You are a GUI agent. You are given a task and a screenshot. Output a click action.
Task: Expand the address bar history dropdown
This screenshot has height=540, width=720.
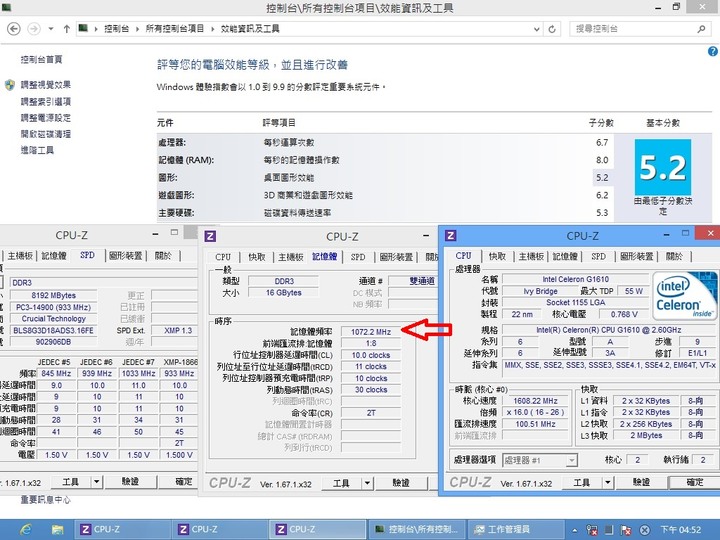click(x=536, y=29)
